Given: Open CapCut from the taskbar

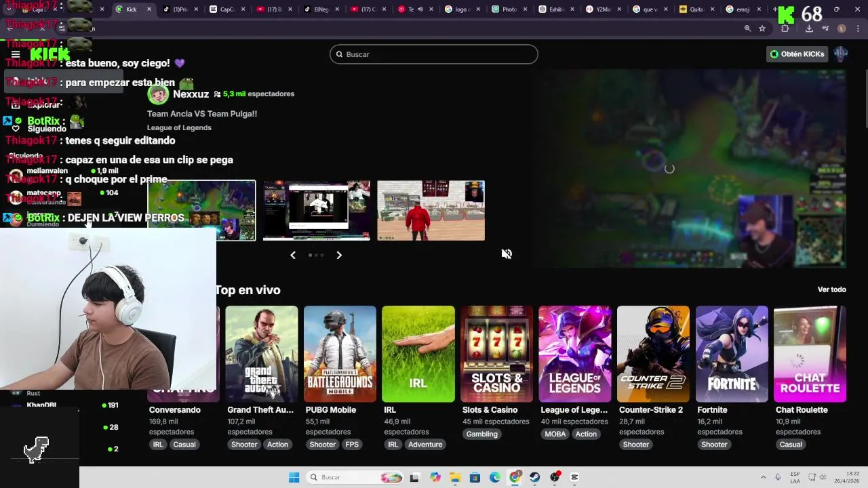Looking at the screenshot, I should click(x=574, y=477).
